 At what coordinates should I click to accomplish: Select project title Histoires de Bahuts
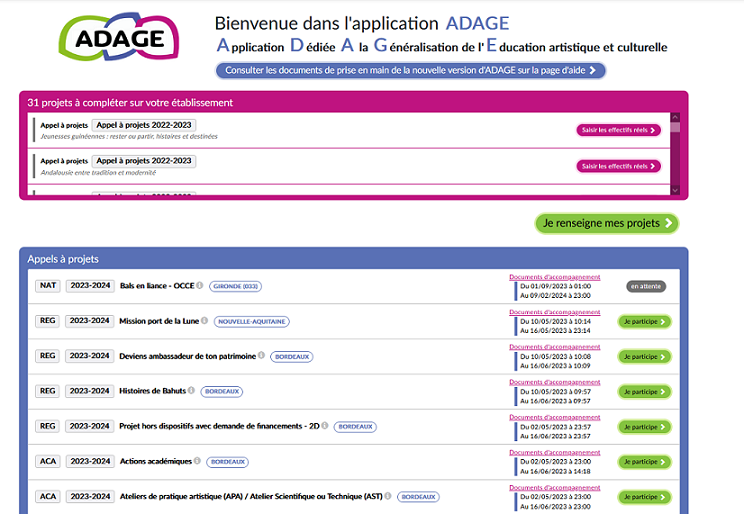coord(152,391)
